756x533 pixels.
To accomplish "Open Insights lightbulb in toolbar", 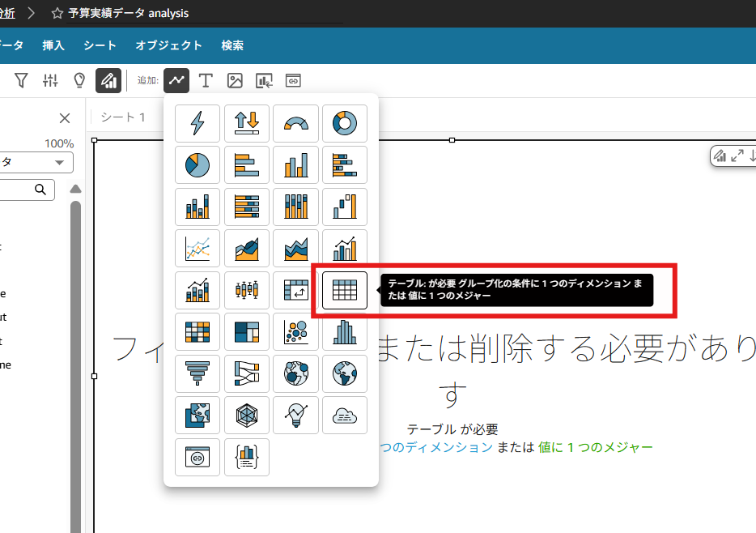I will pyautogui.click(x=79, y=80).
